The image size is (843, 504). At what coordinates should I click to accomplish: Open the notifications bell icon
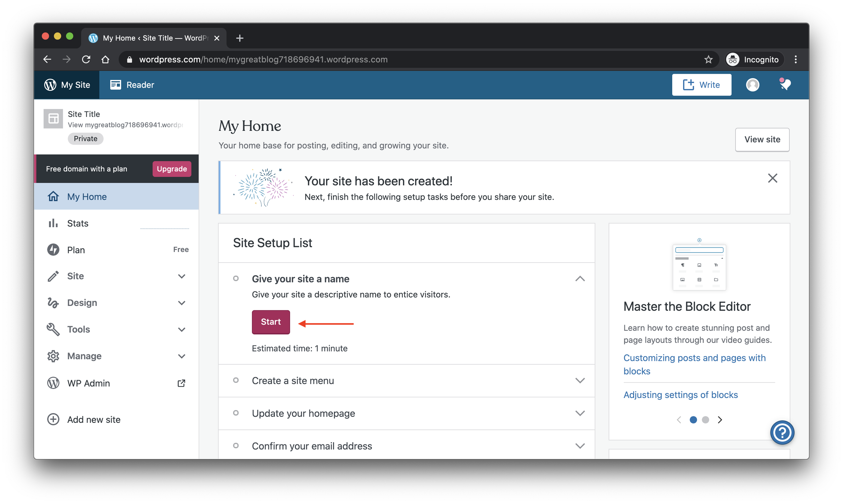pyautogui.click(x=785, y=84)
